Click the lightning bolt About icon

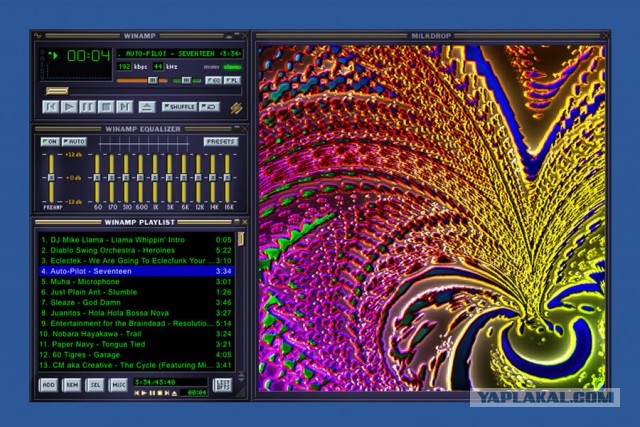(236, 108)
